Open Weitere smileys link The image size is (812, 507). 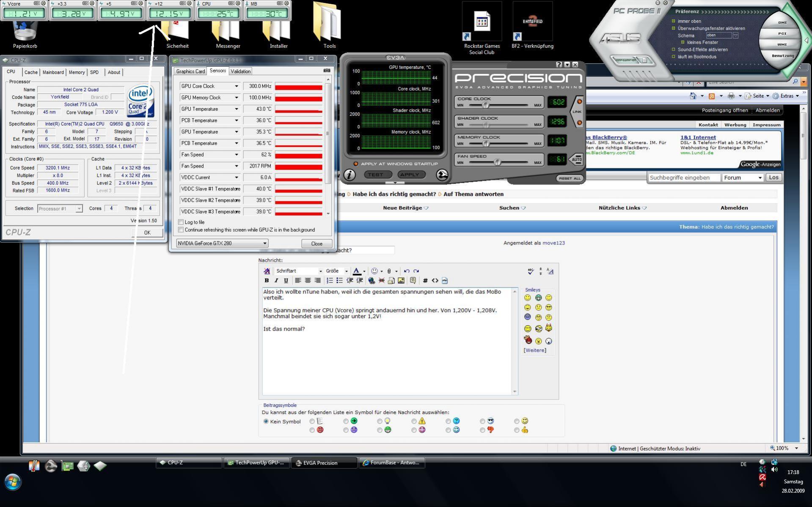(x=534, y=350)
